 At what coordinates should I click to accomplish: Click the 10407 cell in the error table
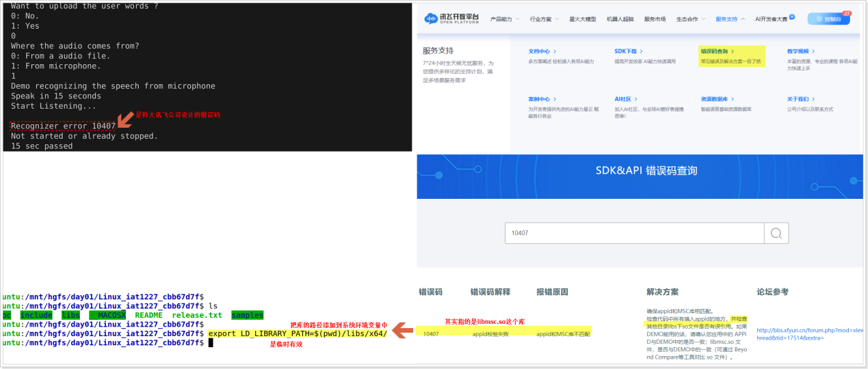(x=431, y=334)
